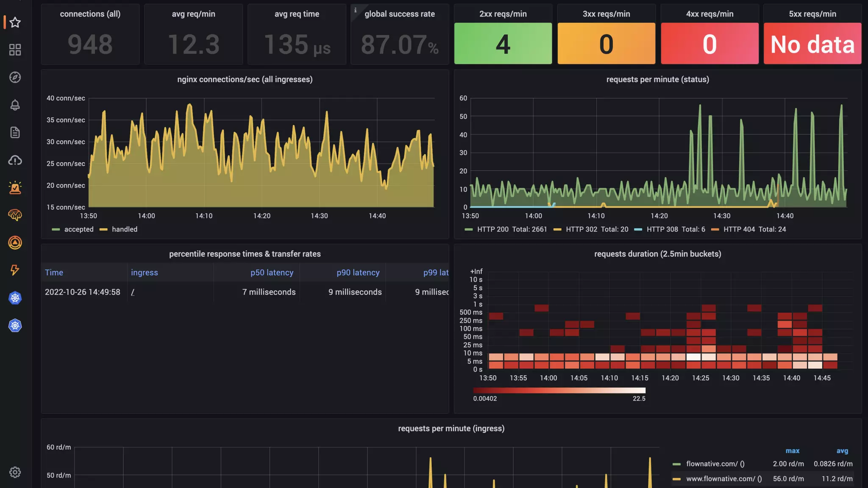Open the Alerting bell icon
The width and height of the screenshot is (868, 488).
(x=15, y=105)
